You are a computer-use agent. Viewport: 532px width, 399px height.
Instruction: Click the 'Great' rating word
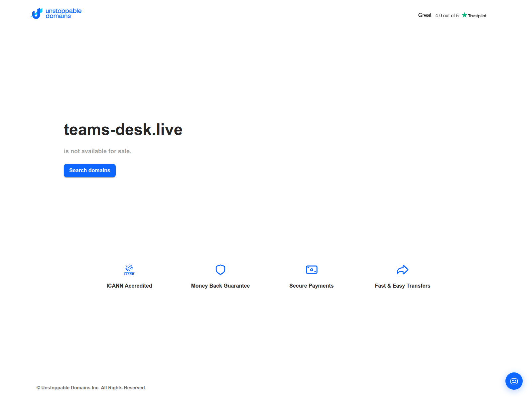425,15
